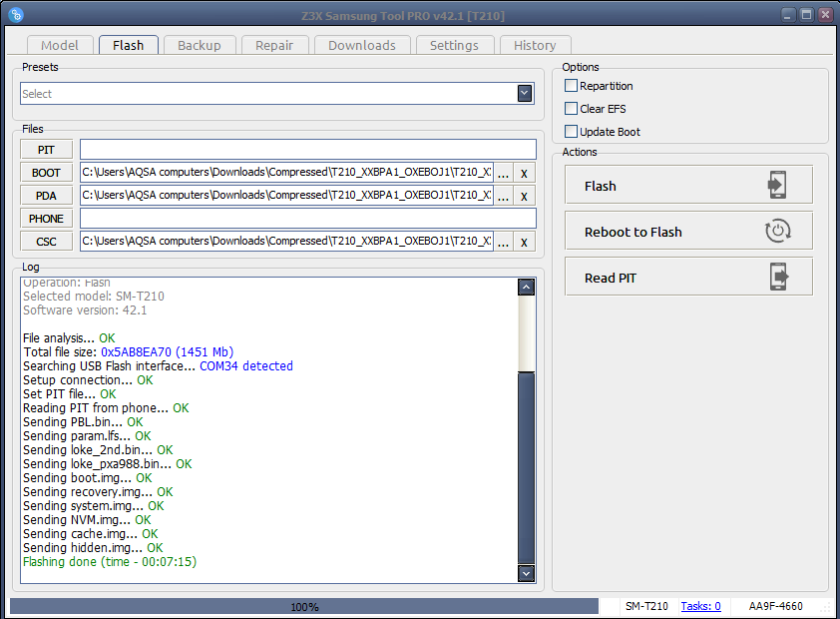Click the Flash action phone icon
Image resolution: width=840 pixels, height=619 pixels.
click(777, 185)
